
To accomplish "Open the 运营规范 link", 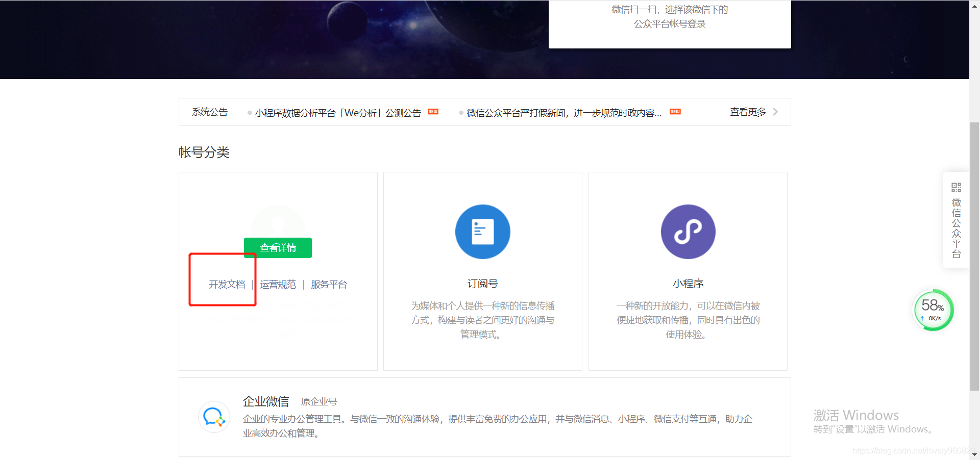I will (x=278, y=285).
